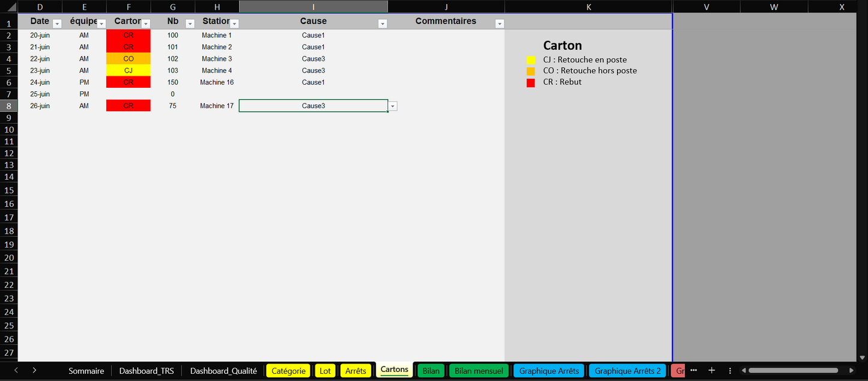Image resolution: width=868 pixels, height=381 pixels.
Task: Click the horizontal scrollbar right arrow
Action: click(851, 371)
